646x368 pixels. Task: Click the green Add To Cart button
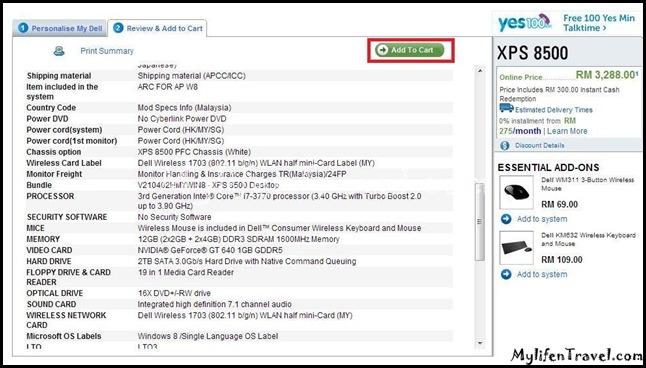(x=410, y=50)
